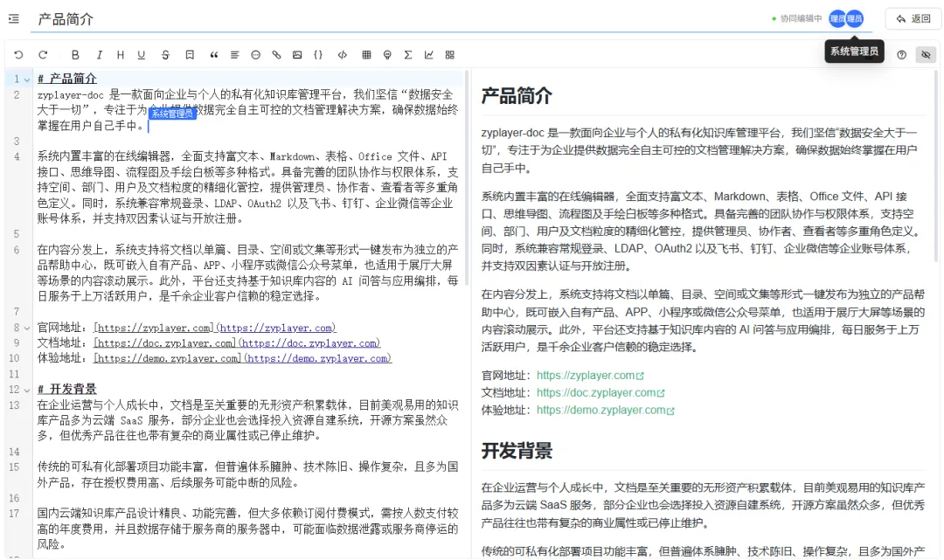The width and height of the screenshot is (944, 560).
Task: Click the '# 开发背景' heading in editor
Action: point(66,389)
